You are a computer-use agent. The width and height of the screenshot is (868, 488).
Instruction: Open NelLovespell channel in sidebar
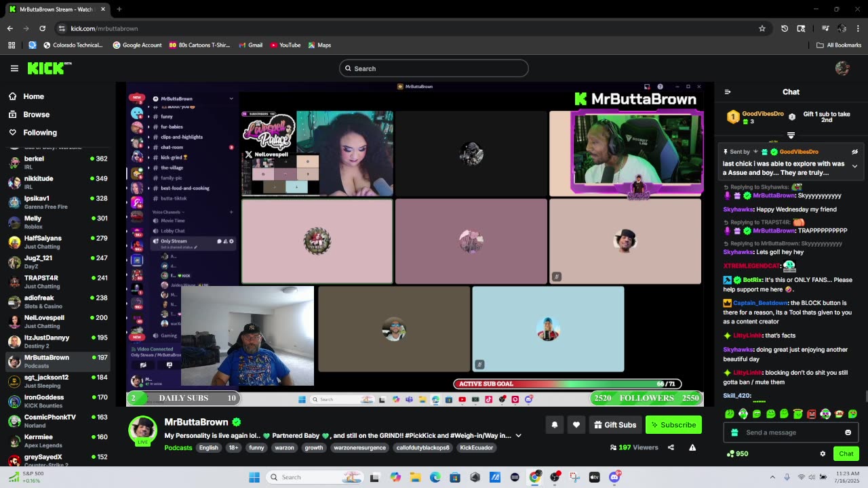[58, 321]
